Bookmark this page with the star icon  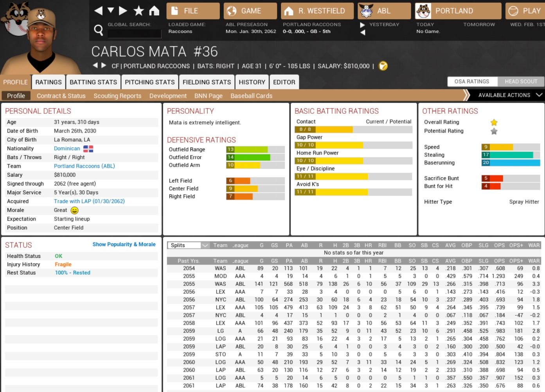coord(138,11)
